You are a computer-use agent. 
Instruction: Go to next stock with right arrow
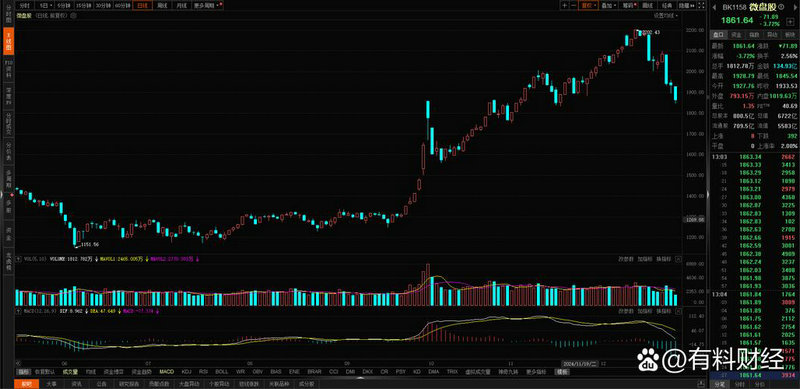click(794, 7)
